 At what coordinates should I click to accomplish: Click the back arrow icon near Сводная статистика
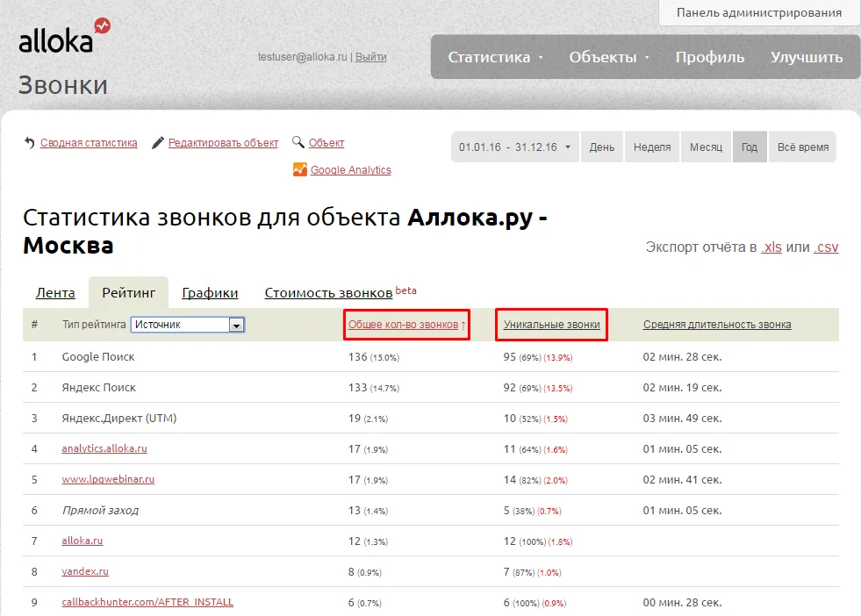[x=30, y=143]
